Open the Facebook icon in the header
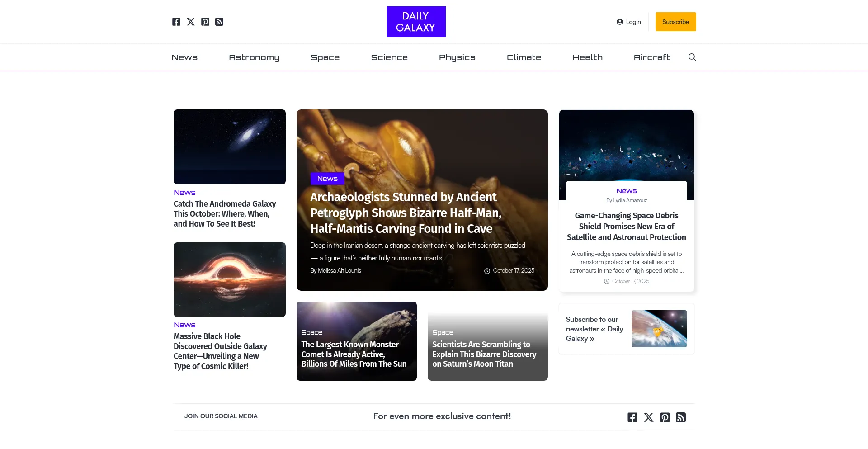The width and height of the screenshot is (868, 449). tap(176, 22)
